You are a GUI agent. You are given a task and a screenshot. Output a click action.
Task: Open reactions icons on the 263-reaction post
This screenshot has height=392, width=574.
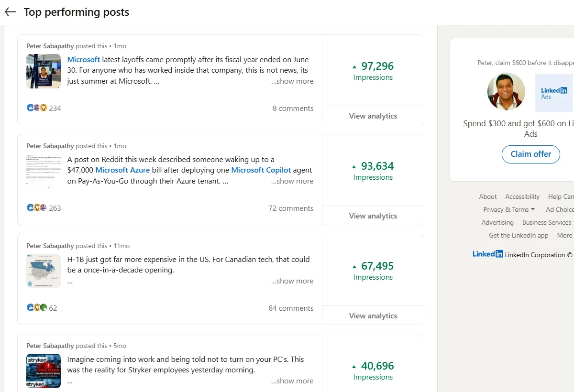click(x=37, y=208)
